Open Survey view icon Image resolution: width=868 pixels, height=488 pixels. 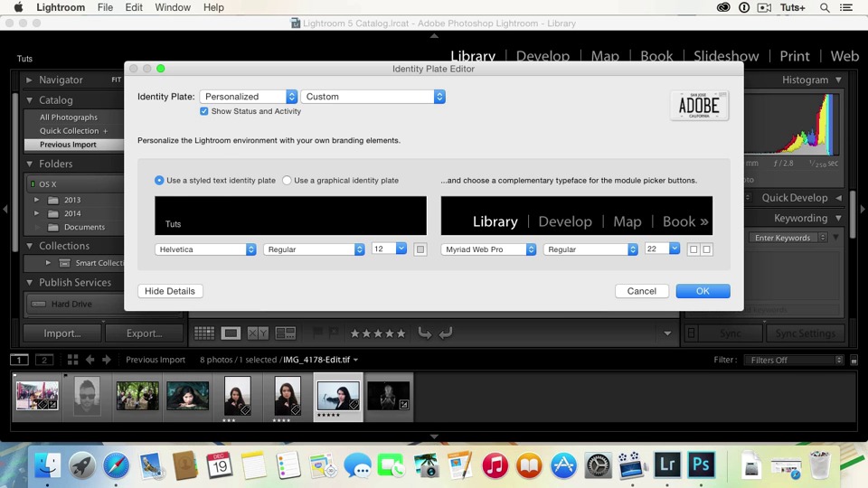(286, 333)
